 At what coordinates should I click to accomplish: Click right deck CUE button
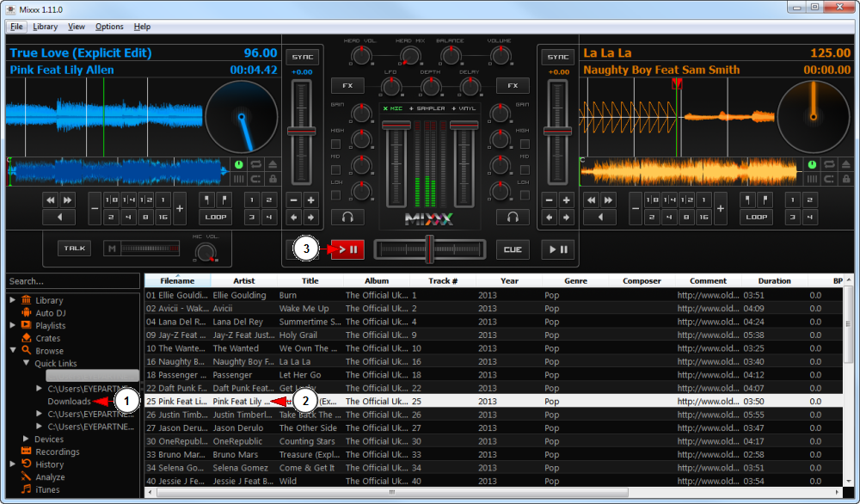[513, 249]
